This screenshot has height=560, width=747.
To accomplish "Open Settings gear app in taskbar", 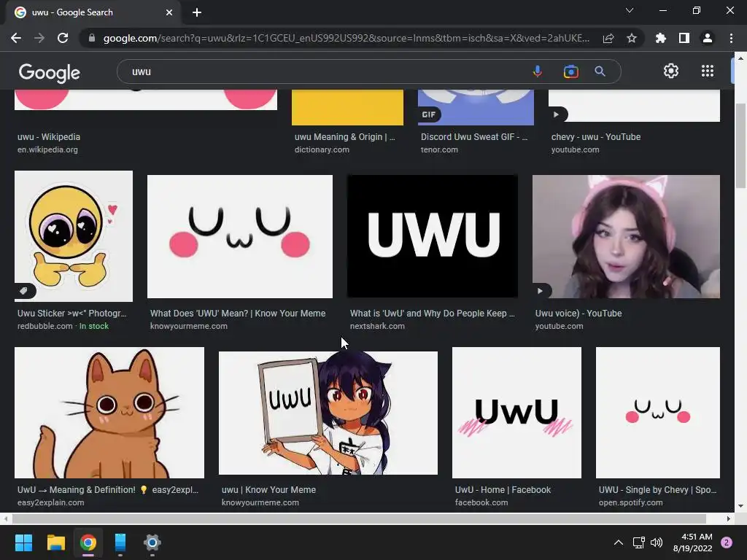I will click(152, 542).
